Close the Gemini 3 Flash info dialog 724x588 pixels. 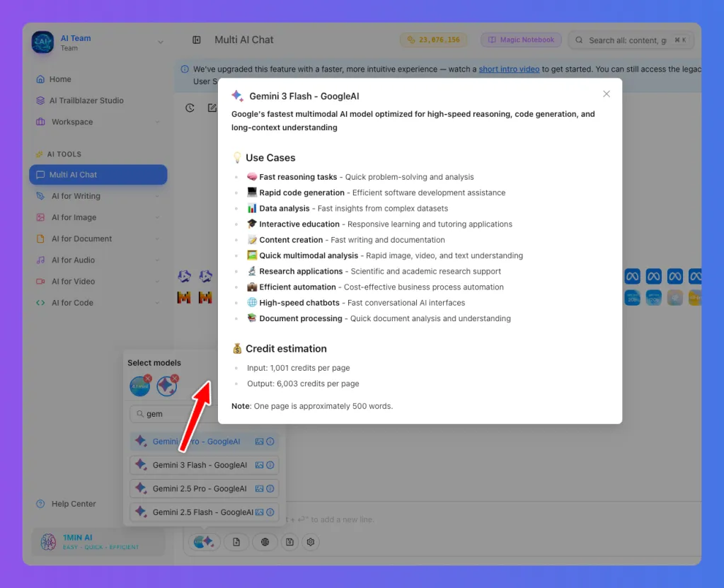point(607,94)
